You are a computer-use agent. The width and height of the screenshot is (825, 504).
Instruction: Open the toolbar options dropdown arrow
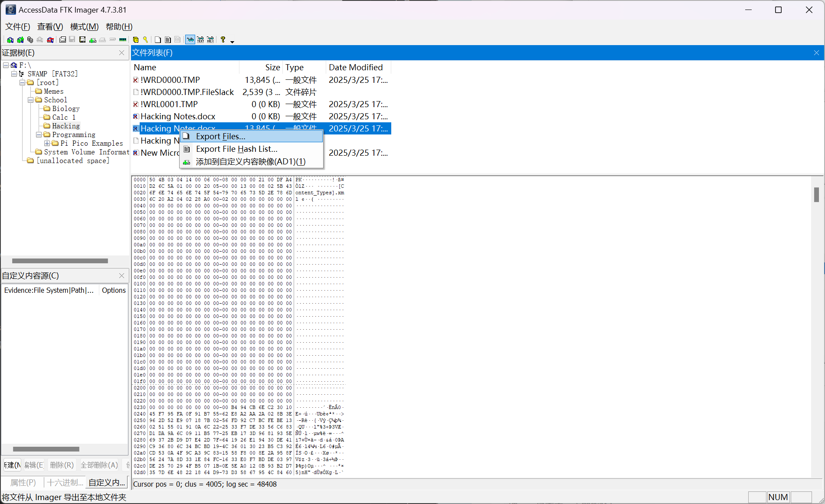click(232, 42)
